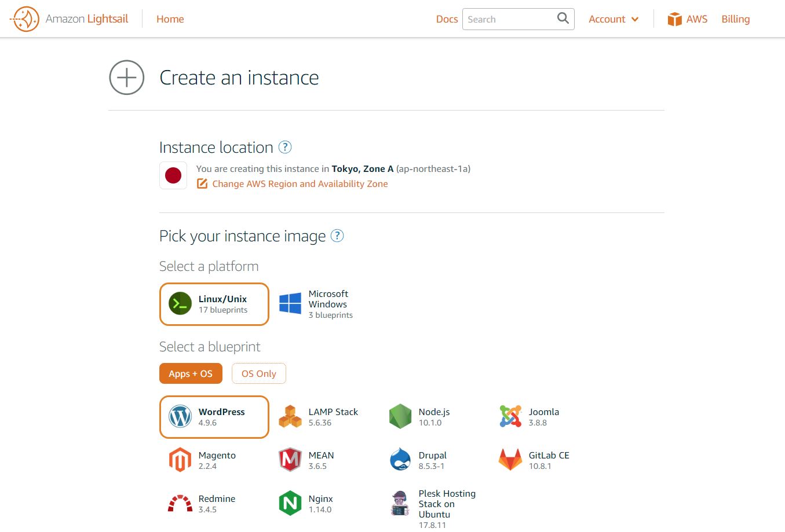
Task: Click the LAMP Stack boxes icon
Action: click(x=290, y=417)
